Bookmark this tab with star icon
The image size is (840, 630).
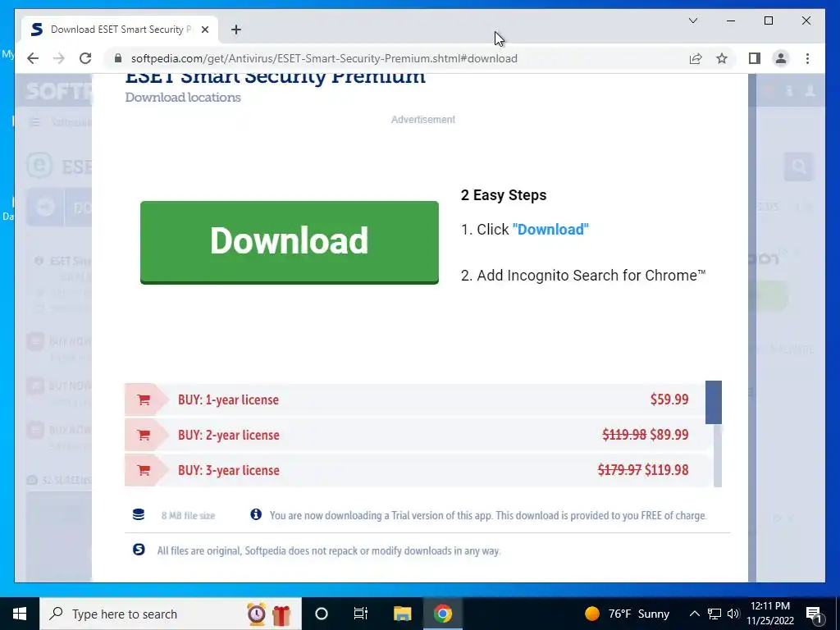point(722,58)
